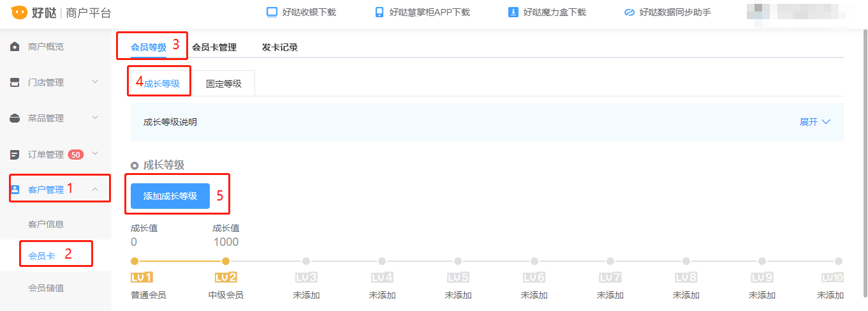This screenshot has width=868, height=311.
Task: Click the LV2 node at 1000
Action: pyautogui.click(x=226, y=261)
